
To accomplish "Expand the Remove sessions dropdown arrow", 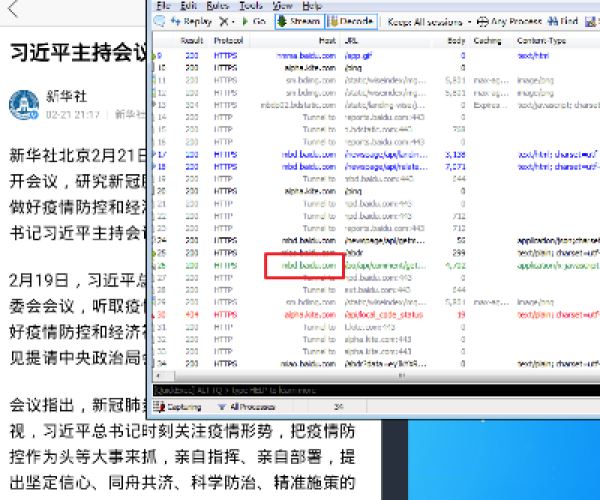I will pyautogui.click(x=233, y=22).
